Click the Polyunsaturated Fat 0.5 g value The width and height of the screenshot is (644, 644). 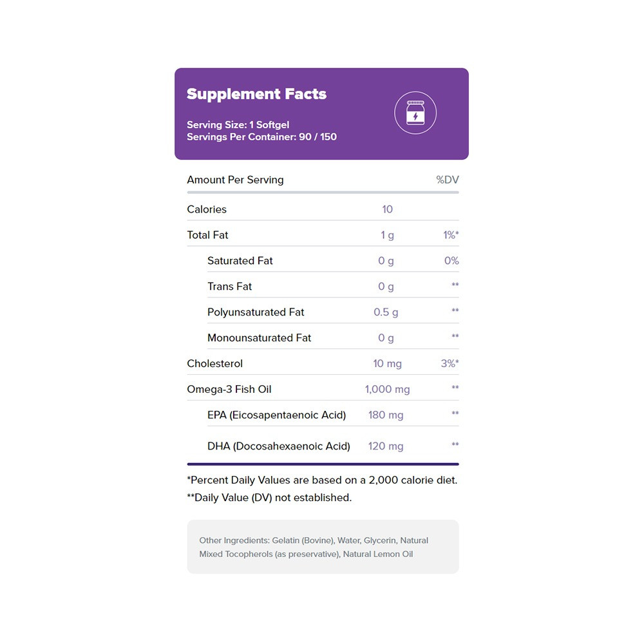386,312
